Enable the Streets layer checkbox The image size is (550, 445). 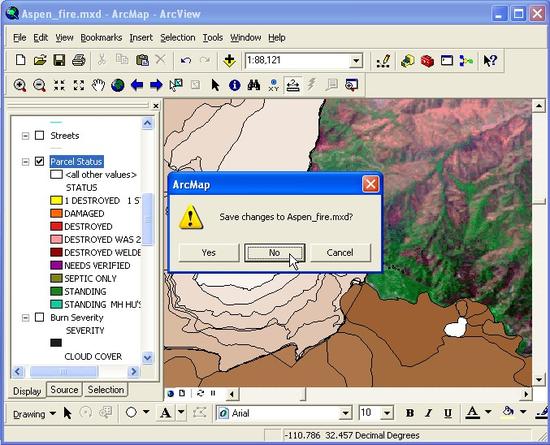coord(40,135)
